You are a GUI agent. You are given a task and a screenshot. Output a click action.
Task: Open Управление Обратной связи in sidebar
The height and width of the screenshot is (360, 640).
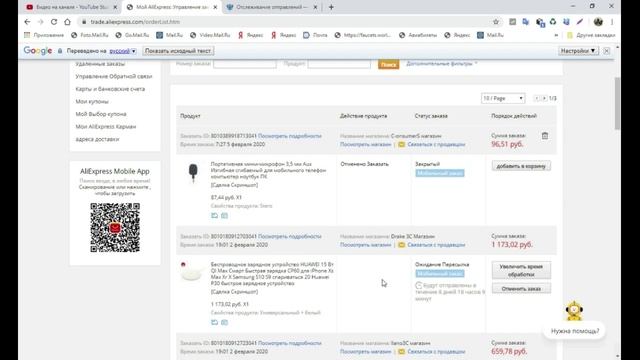[x=113, y=76]
